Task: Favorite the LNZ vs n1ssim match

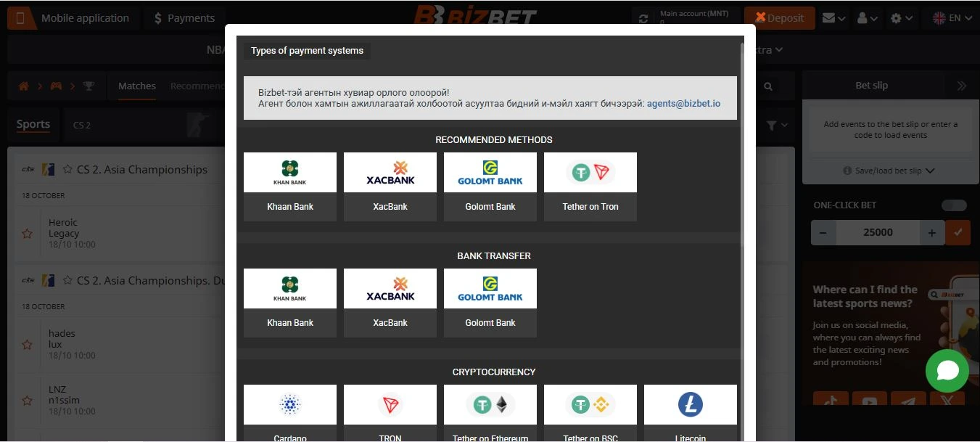Action: click(x=27, y=401)
